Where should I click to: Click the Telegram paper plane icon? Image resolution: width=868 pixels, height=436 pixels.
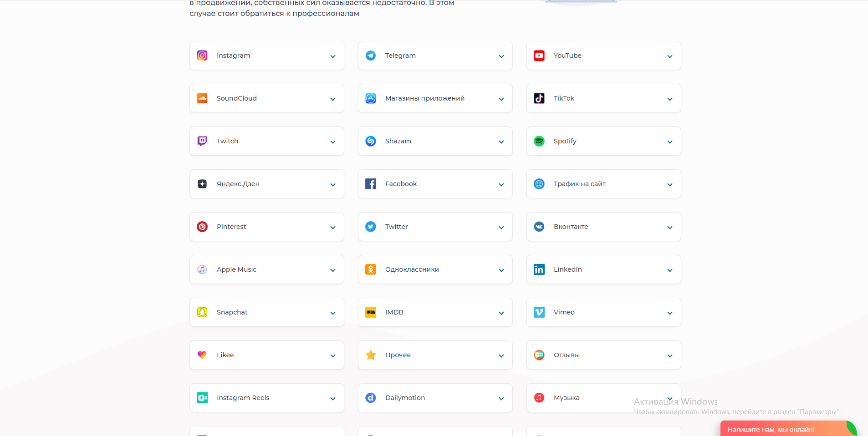pos(371,56)
